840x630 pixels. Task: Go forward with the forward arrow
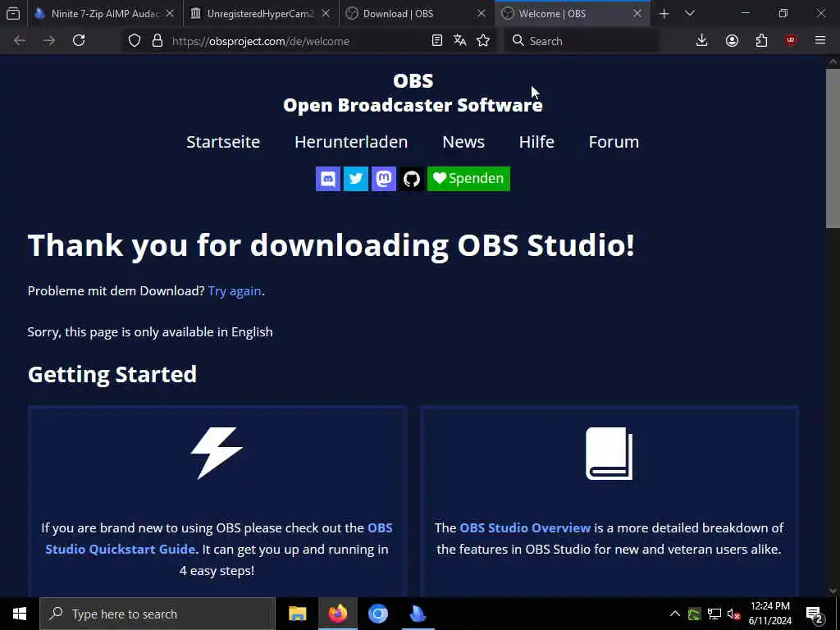[49, 41]
